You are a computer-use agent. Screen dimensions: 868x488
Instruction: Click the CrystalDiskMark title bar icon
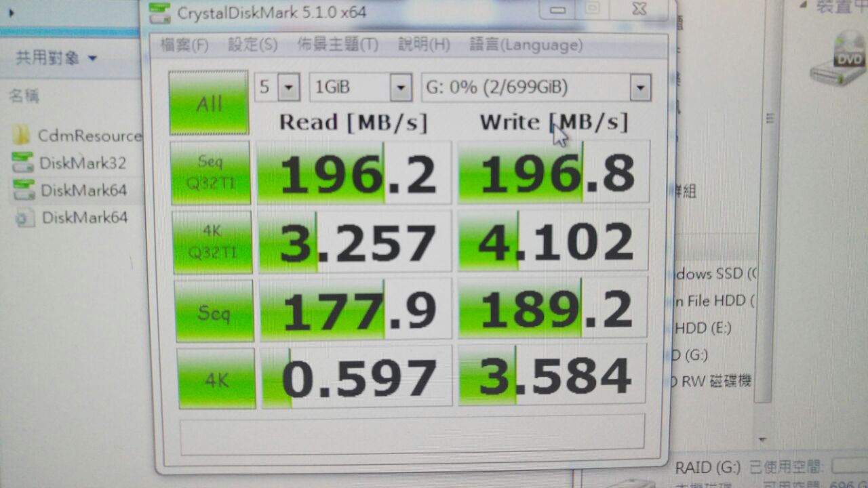tap(159, 12)
